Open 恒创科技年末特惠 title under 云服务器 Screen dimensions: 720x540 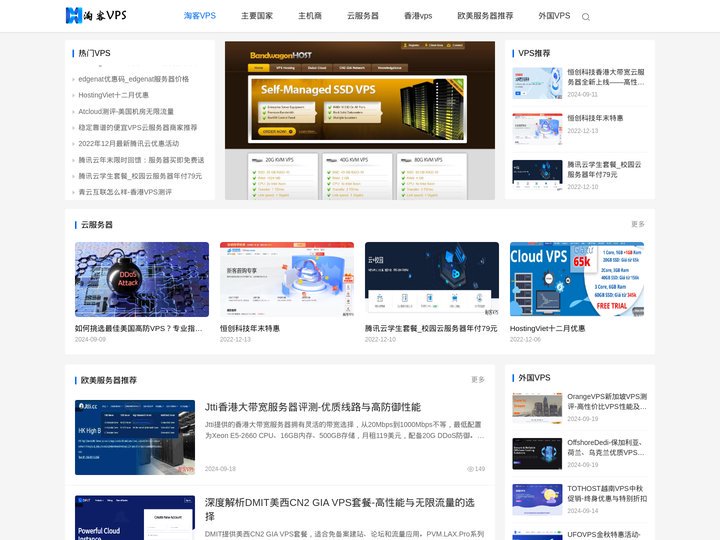click(x=250, y=328)
